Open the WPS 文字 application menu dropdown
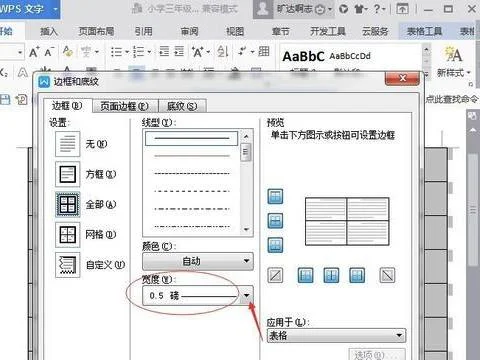Screen dimensions: 480x360 56,9
